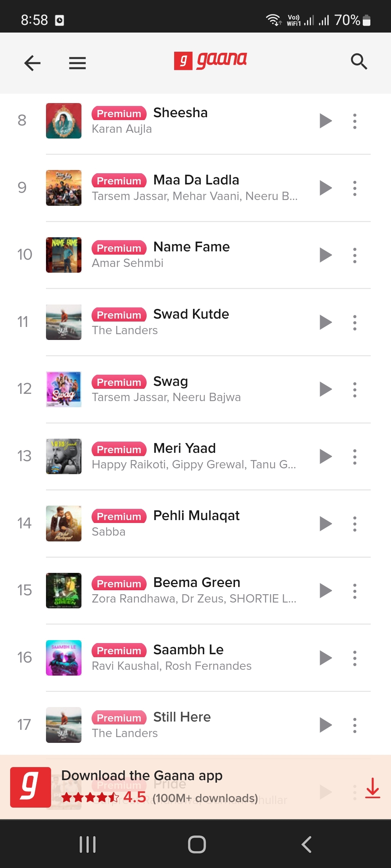The height and width of the screenshot is (868, 391).
Task: Tap the Swag album cover
Action: [x=64, y=390]
